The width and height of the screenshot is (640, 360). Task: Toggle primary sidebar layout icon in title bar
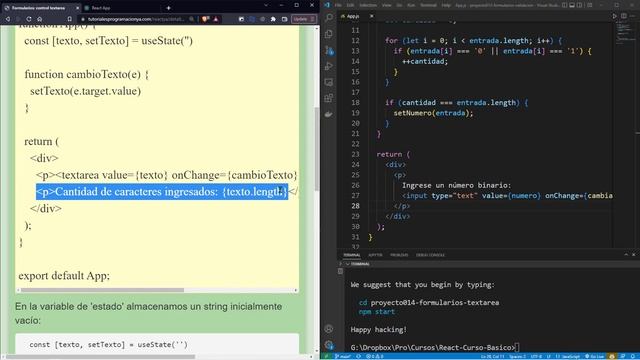[564, 5]
